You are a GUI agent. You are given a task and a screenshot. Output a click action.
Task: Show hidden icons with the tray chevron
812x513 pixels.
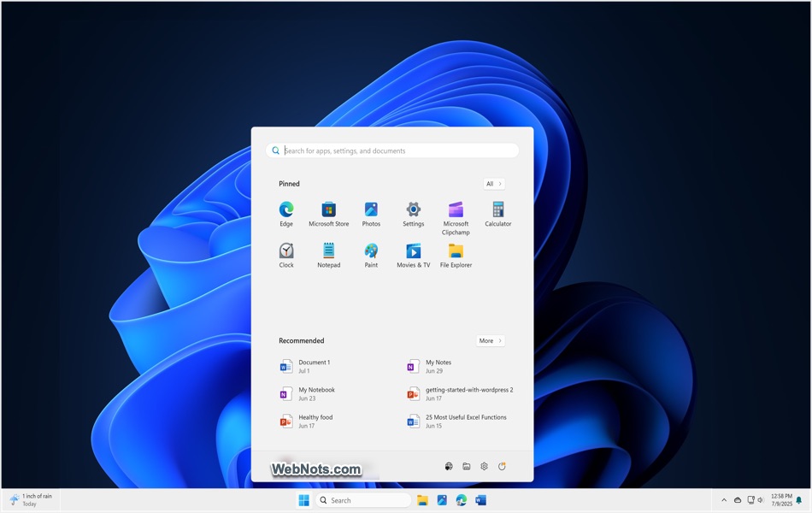pos(724,500)
